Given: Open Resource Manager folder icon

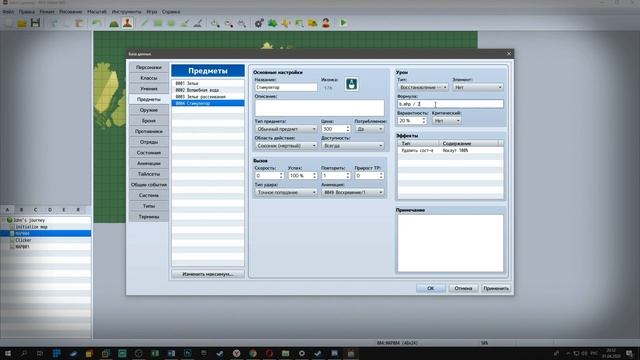Looking at the screenshot, I should point(313,23).
